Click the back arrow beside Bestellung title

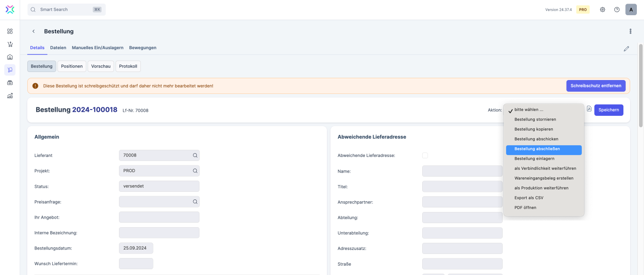34,31
